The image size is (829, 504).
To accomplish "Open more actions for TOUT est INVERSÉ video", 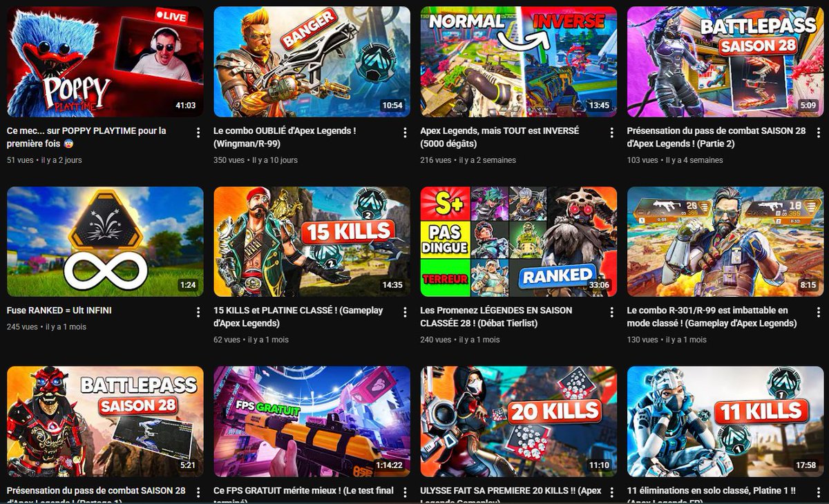I will click(x=611, y=132).
